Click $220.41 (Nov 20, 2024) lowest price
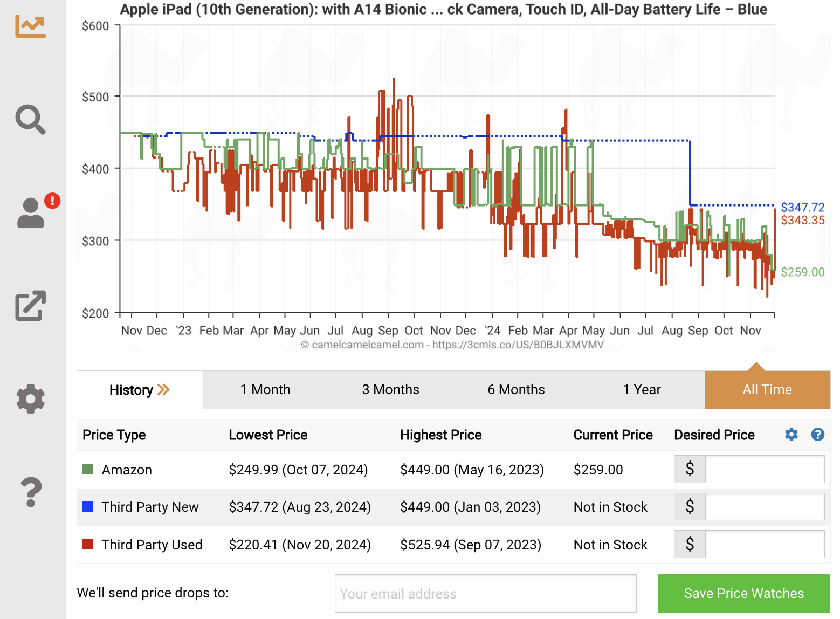The width and height of the screenshot is (840, 619). tap(300, 545)
